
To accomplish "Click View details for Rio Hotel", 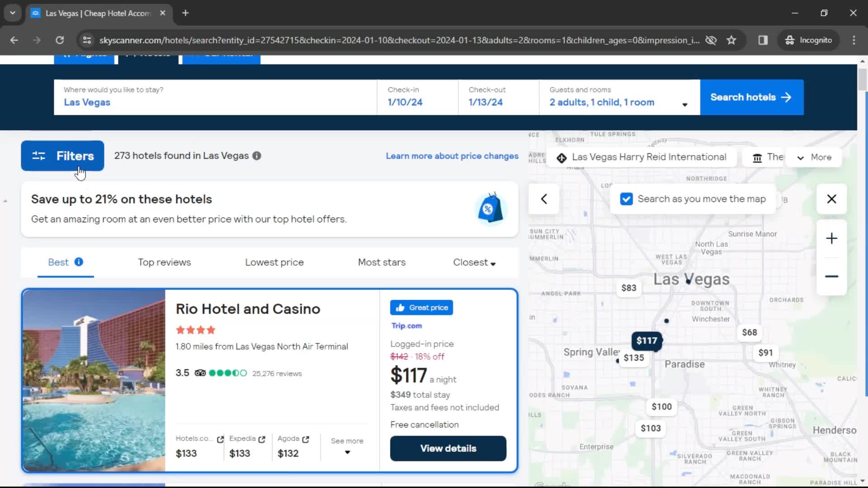I will 448,448.
